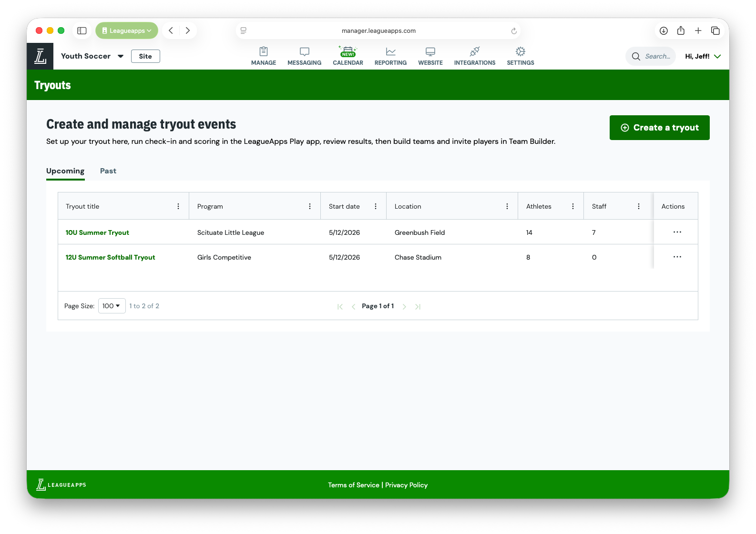Change the Page Size 100 dropdown
The width and height of the screenshot is (756, 534).
tap(112, 306)
